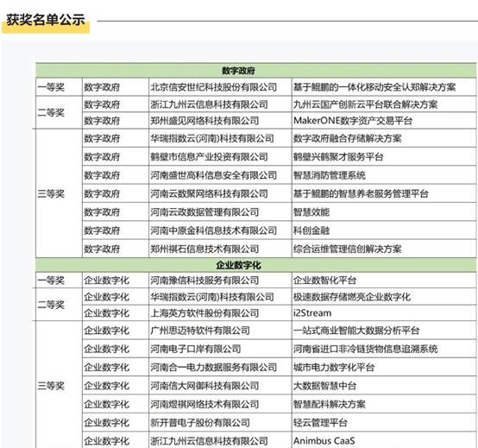Click the 获奖名单公示 heading
The image size is (478, 448).
click(46, 20)
